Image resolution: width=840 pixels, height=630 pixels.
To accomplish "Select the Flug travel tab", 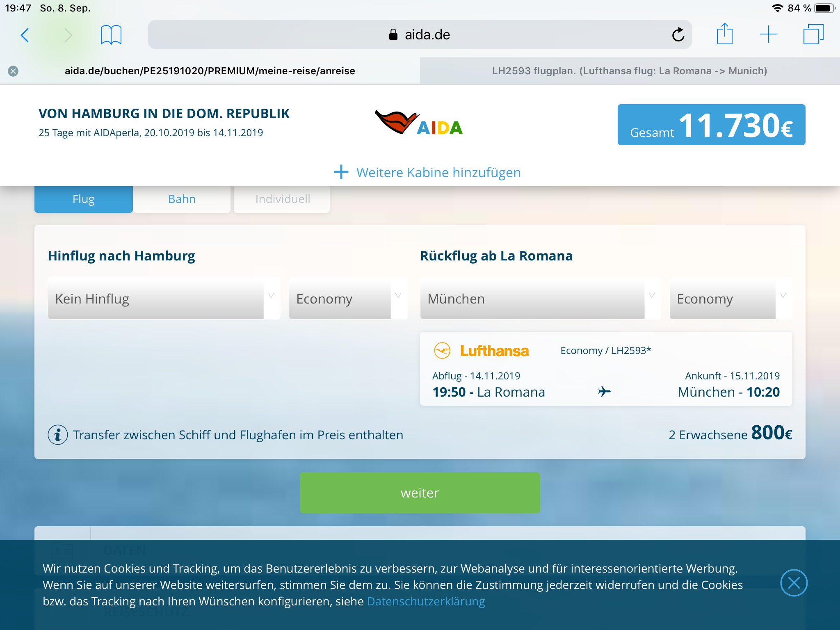I will 84,199.
